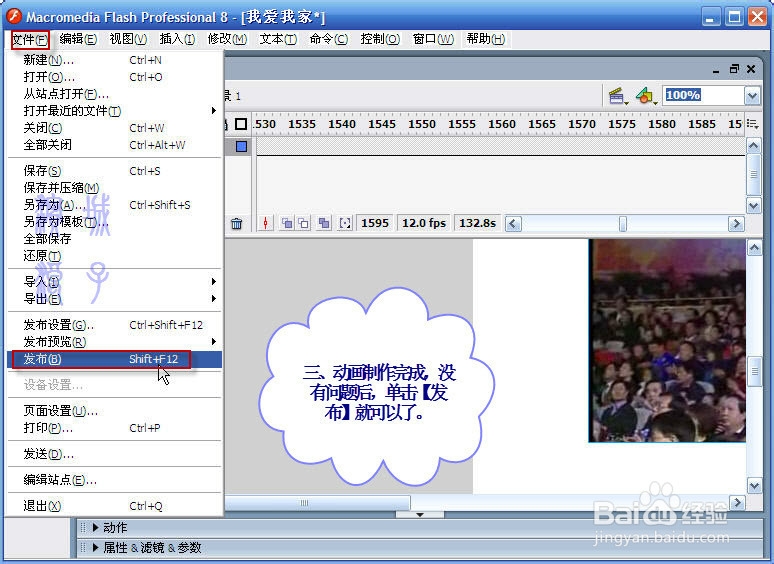
Task: Click the current frame 1595 field
Action: pos(375,223)
